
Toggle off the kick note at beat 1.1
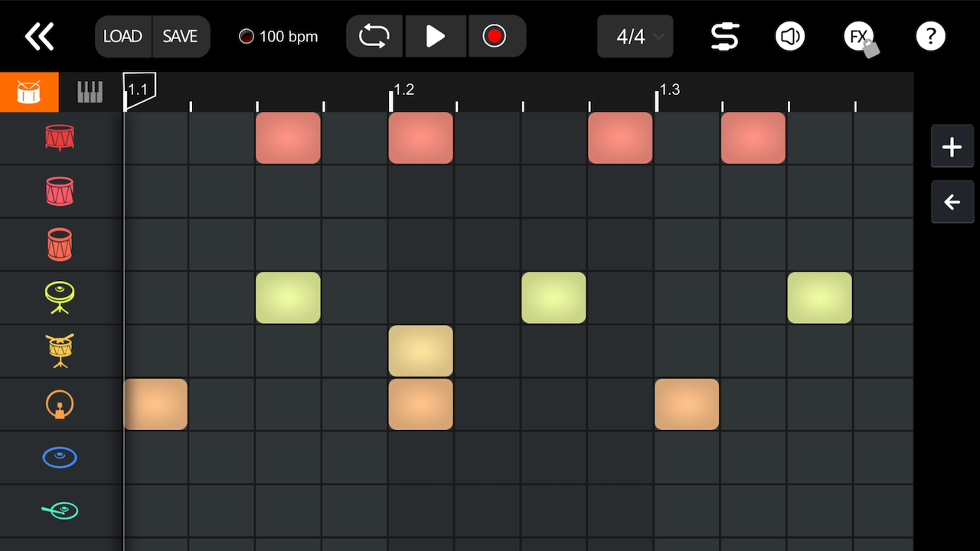pyautogui.click(x=155, y=404)
